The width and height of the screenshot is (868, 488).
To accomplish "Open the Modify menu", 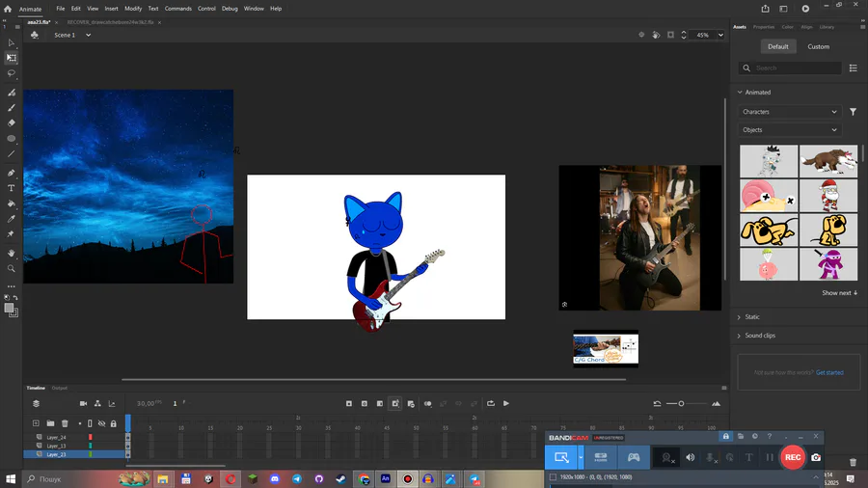I will click(133, 9).
